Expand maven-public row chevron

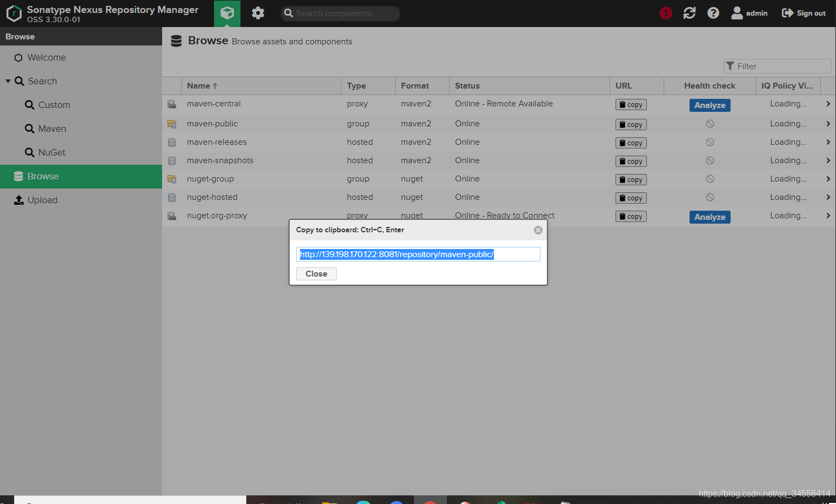point(828,124)
